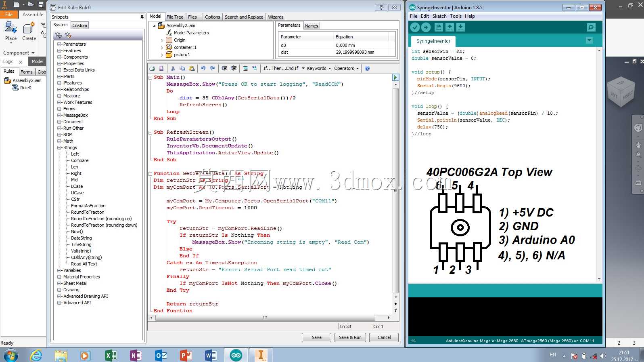
Task: Click the dist parameter row
Action: pos(336,52)
